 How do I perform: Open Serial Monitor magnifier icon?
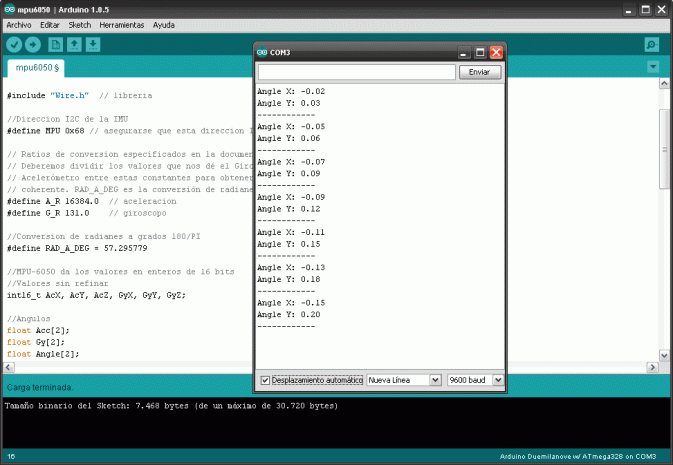pos(652,45)
